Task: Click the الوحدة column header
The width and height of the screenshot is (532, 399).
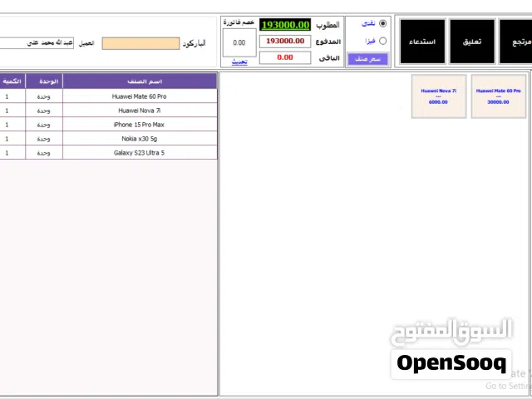Action: coord(44,81)
